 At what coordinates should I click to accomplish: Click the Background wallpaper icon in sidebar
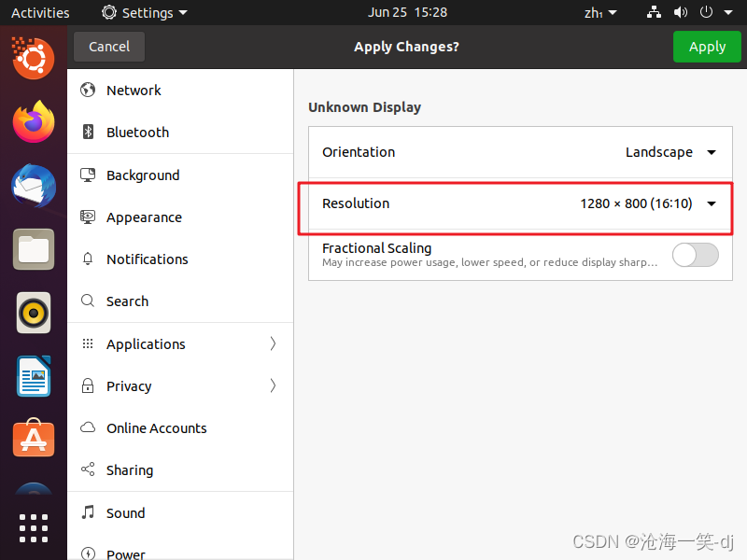[x=87, y=175]
